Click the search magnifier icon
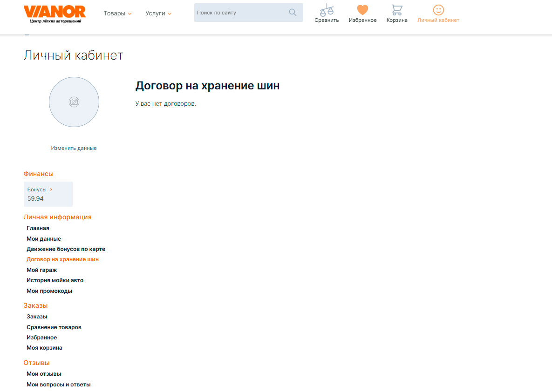The image size is (552, 392). click(x=293, y=13)
